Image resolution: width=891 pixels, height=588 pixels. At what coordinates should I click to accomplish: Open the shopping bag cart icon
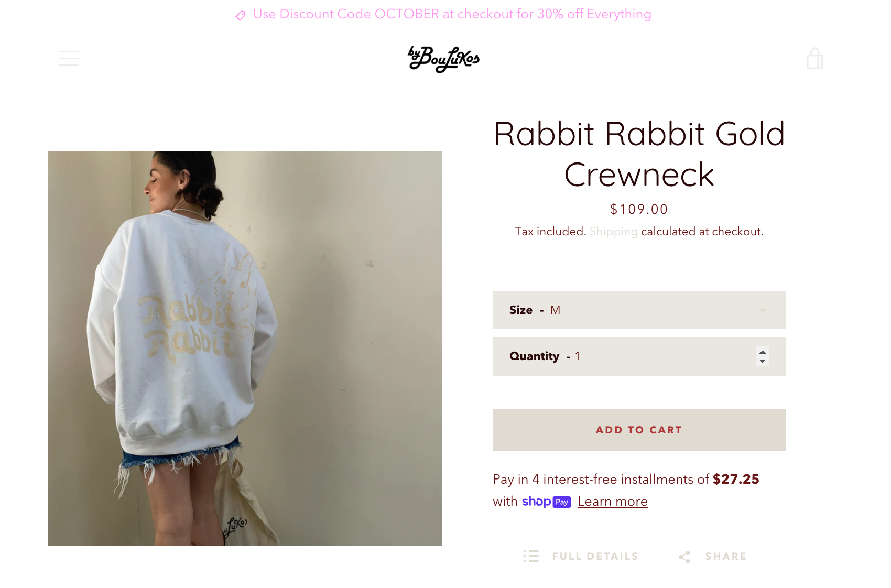(x=814, y=59)
